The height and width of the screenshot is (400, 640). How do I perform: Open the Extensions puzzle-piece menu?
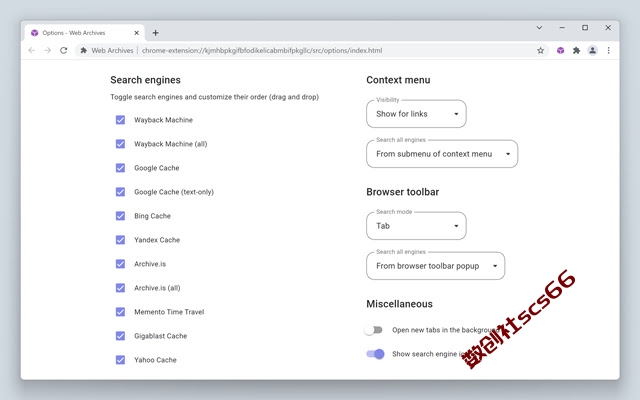point(576,50)
